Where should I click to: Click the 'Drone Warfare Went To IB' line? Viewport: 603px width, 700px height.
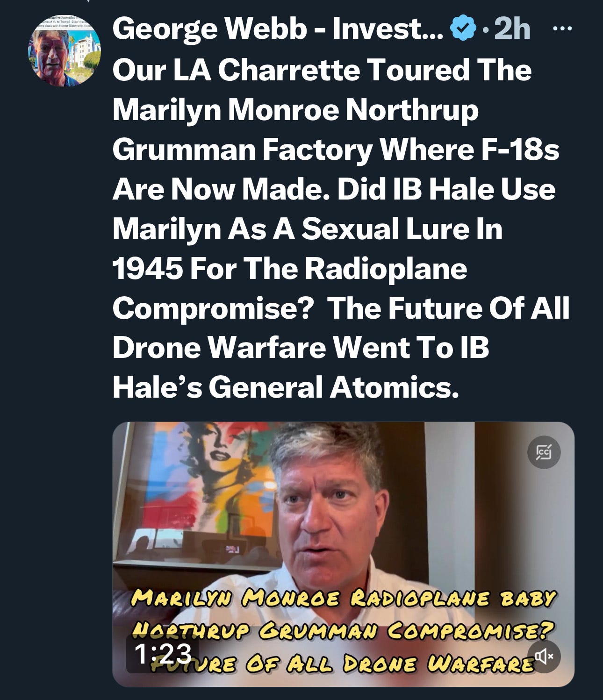point(301,348)
